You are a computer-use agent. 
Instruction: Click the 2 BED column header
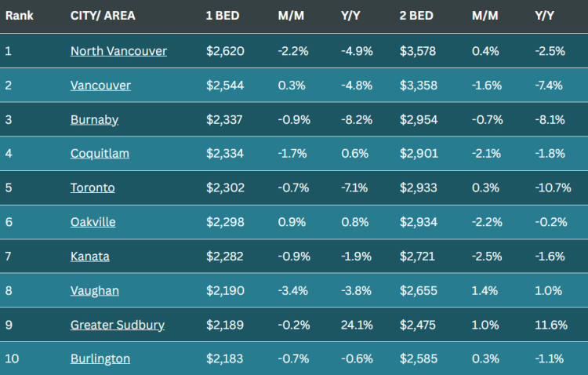click(414, 16)
